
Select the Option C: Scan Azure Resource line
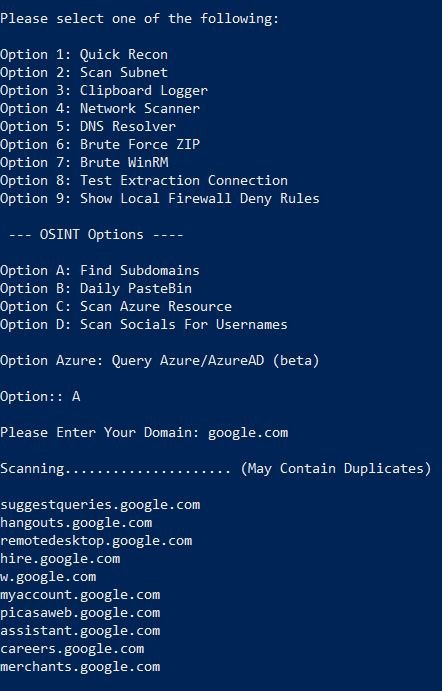(x=116, y=307)
